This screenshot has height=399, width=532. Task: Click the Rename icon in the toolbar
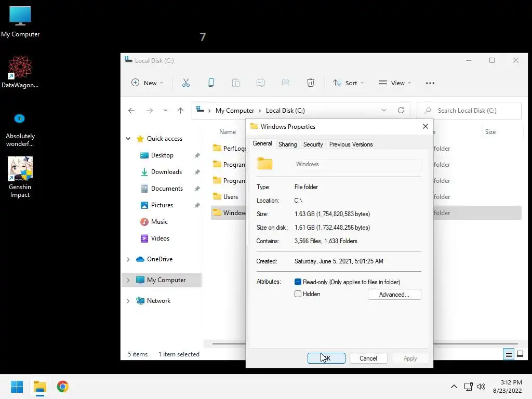(x=261, y=83)
